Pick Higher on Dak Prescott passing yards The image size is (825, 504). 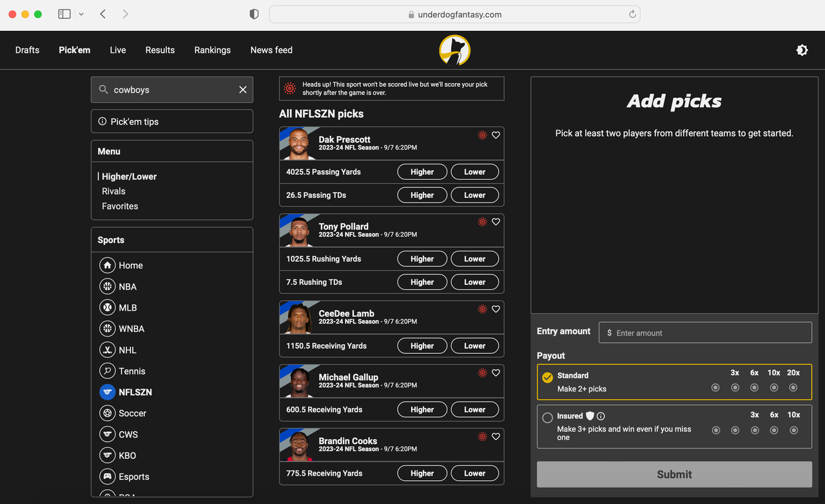422,172
